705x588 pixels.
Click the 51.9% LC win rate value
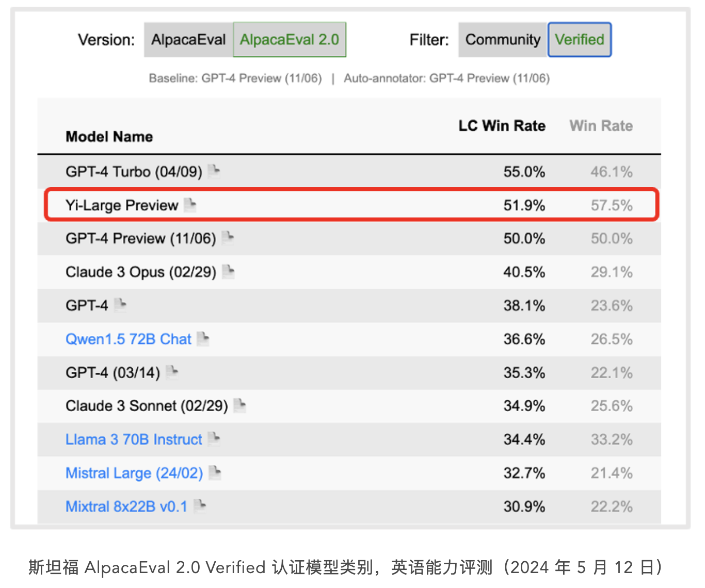(524, 205)
